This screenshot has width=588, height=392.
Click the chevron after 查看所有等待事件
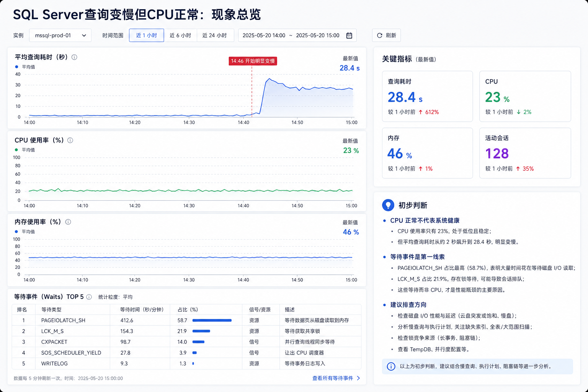[358, 378]
